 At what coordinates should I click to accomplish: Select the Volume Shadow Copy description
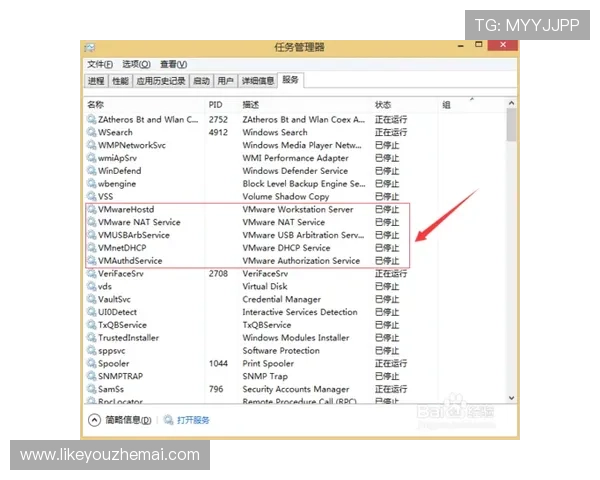click(286, 196)
